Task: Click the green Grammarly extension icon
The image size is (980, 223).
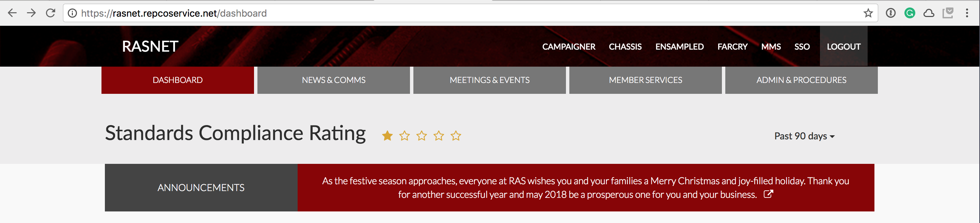Action: pyautogui.click(x=910, y=13)
